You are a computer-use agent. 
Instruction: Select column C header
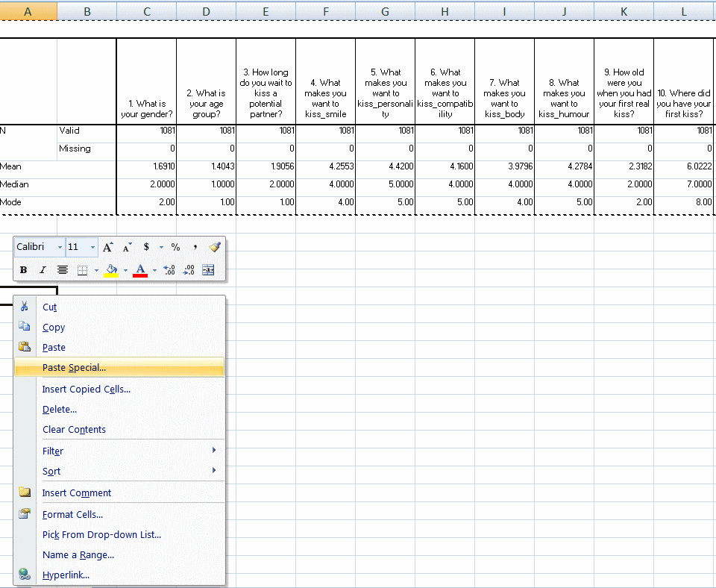147,11
